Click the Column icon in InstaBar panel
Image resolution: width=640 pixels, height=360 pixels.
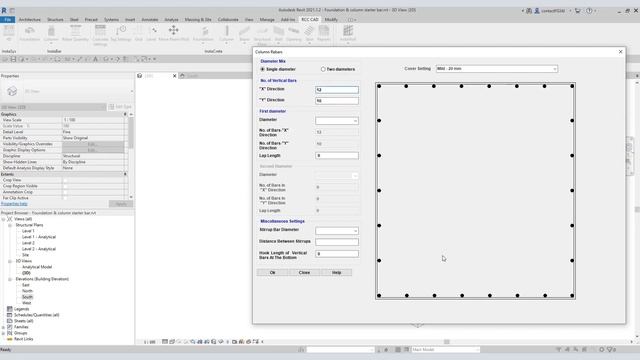click(51, 31)
